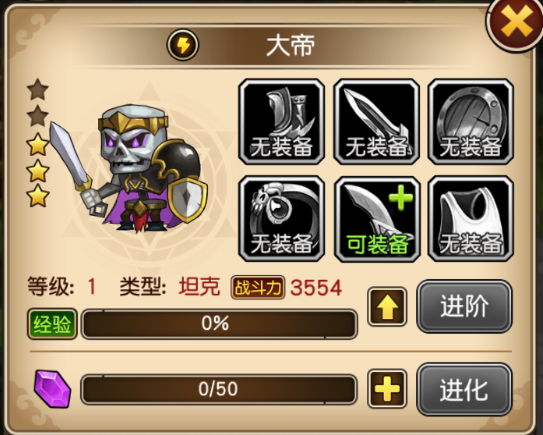Click the top empty star rating
The height and width of the screenshot is (435, 543).
(x=37, y=89)
